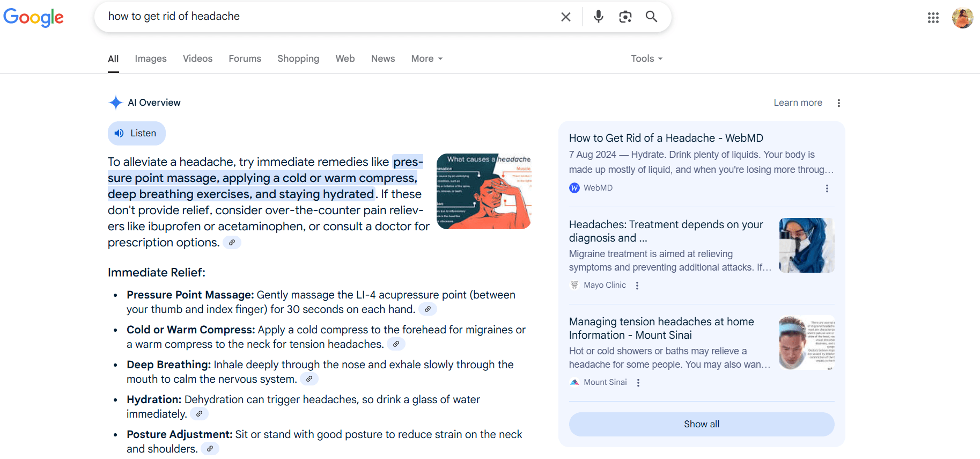Open the Google apps grid

pyautogui.click(x=933, y=18)
